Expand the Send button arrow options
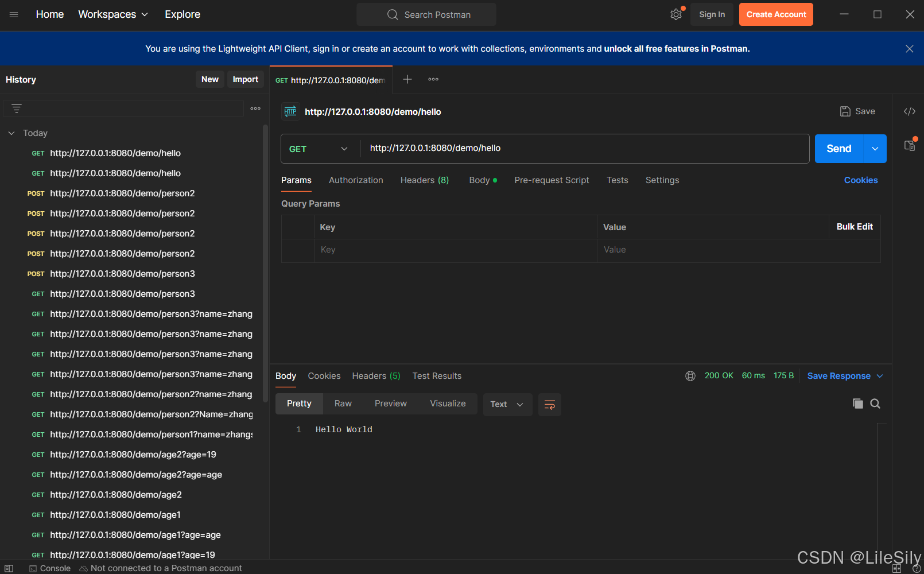This screenshot has width=924, height=574. coord(875,149)
